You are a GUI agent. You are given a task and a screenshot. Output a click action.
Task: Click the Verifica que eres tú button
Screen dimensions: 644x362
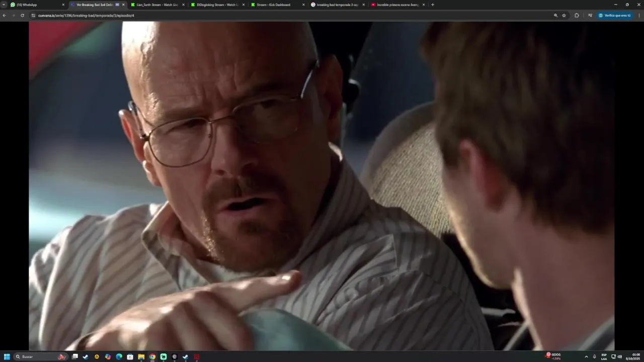[x=615, y=16]
